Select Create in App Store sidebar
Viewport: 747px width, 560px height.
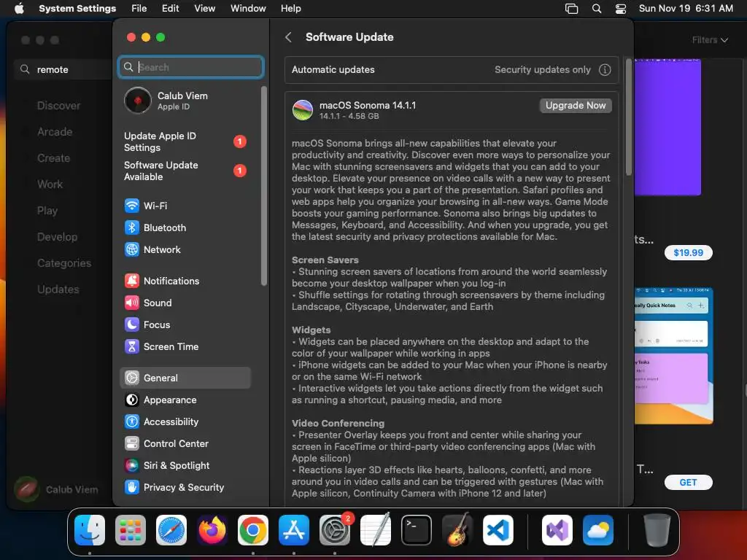[54, 158]
